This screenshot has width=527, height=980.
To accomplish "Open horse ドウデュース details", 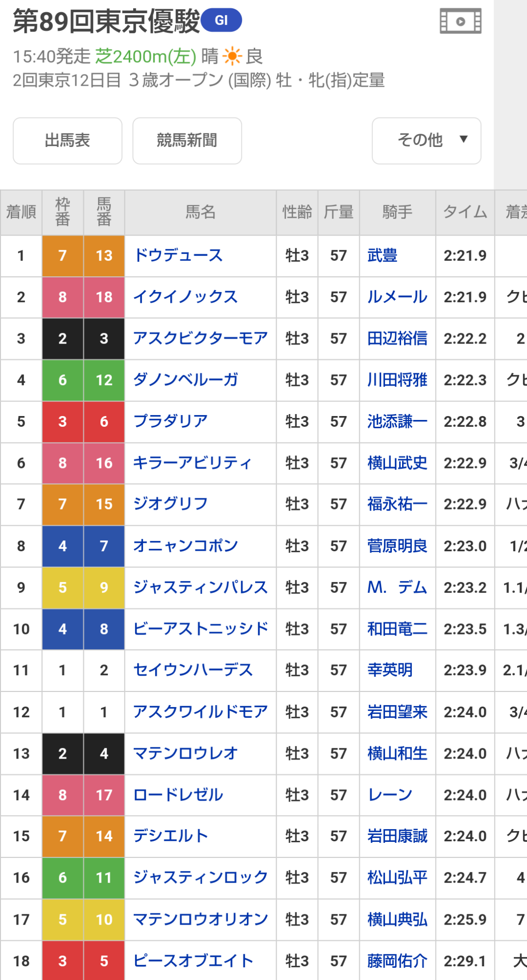I will point(178,255).
